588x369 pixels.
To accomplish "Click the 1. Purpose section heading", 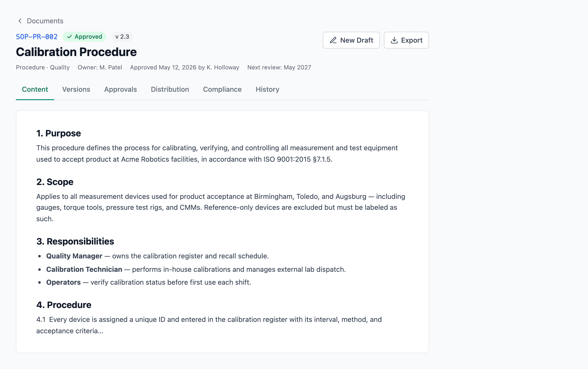I will [59, 133].
